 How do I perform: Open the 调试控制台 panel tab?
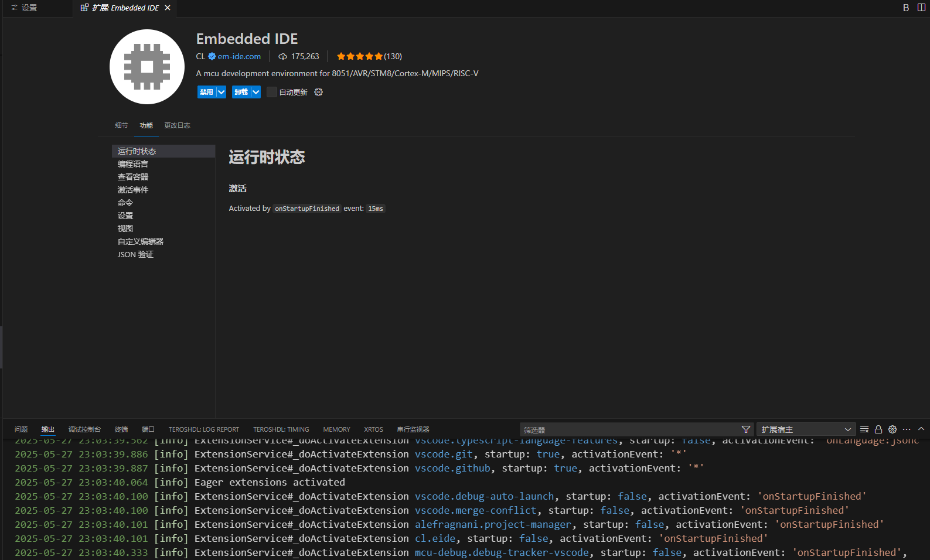click(x=84, y=429)
